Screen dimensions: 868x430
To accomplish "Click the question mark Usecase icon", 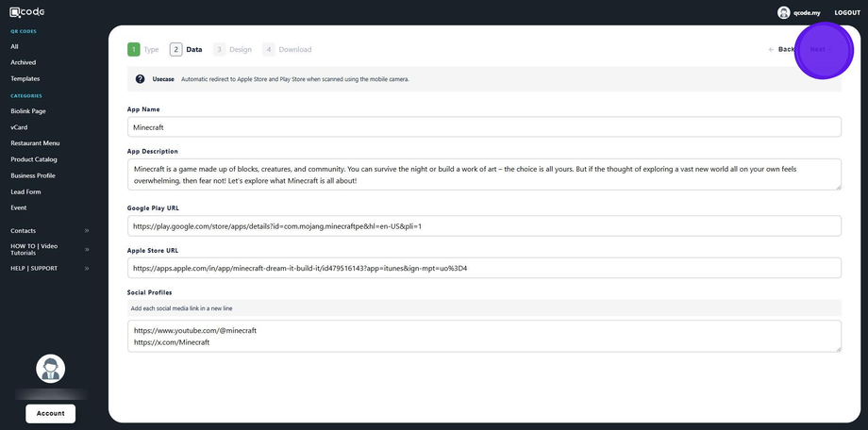I will 141,79.
